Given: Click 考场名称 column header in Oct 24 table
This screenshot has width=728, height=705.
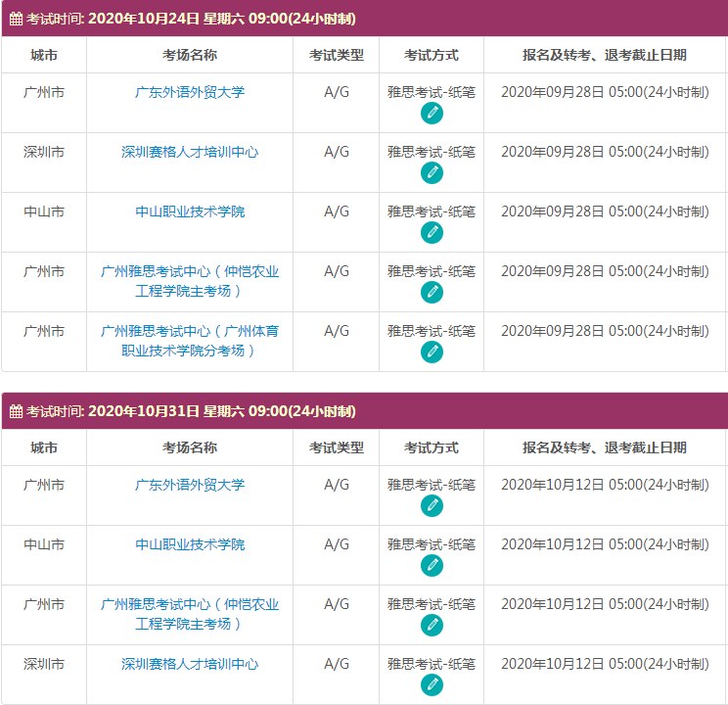Looking at the screenshot, I should click(x=190, y=55).
